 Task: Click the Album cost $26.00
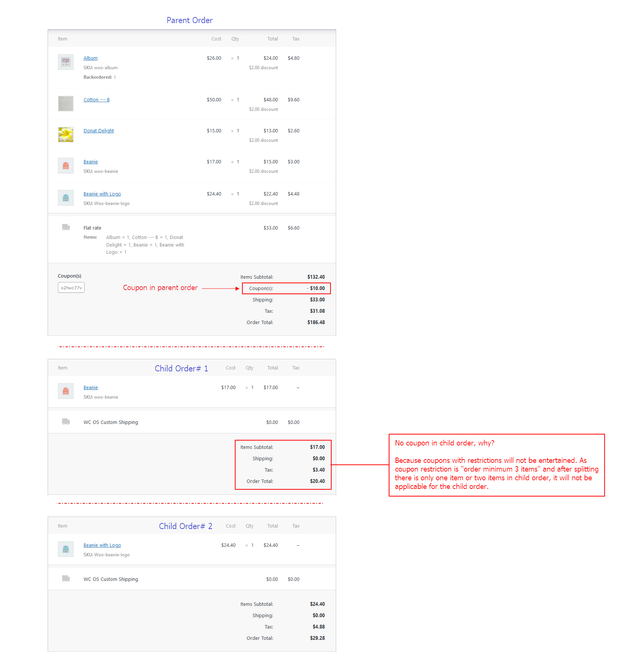point(214,58)
